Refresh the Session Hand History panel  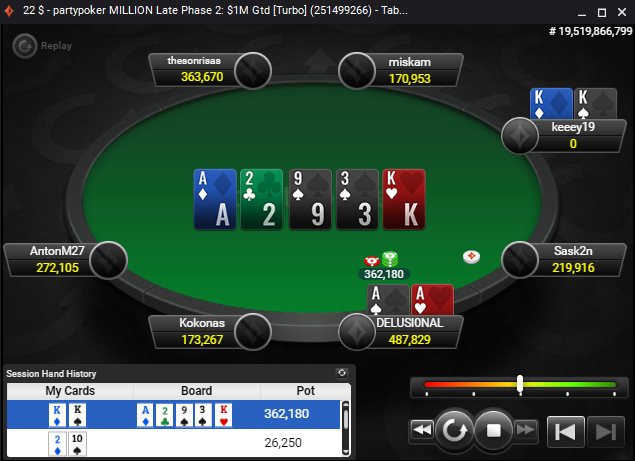[x=342, y=373]
